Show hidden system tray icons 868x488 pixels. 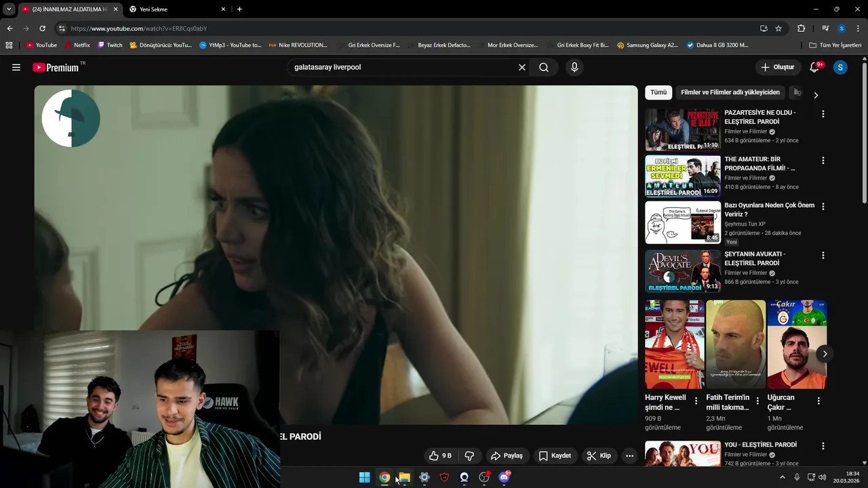tap(782, 477)
